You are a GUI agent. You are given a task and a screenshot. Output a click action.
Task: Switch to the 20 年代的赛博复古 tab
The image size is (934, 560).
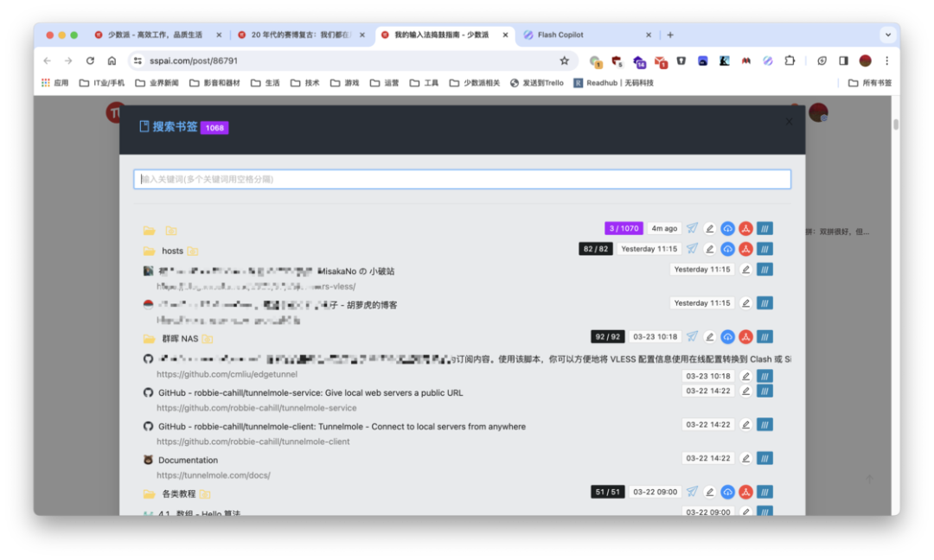(x=300, y=35)
